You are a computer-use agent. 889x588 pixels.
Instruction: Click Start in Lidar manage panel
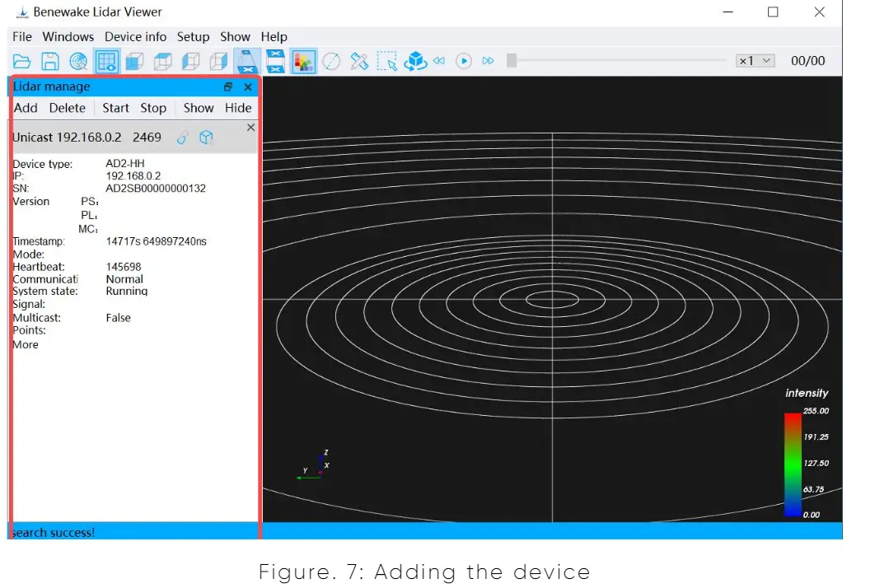(x=115, y=108)
